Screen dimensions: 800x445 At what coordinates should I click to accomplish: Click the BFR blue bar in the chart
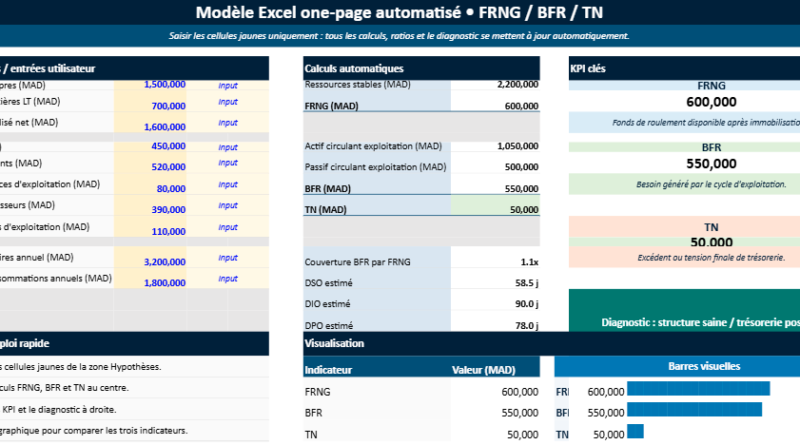pos(694,409)
